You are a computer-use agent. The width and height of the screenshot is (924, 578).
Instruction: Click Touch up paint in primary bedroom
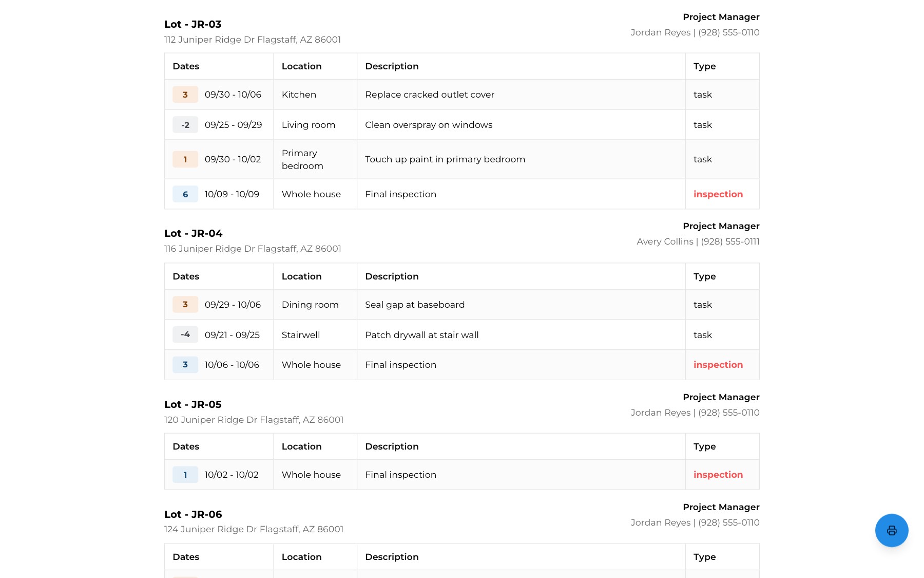pyautogui.click(x=445, y=159)
